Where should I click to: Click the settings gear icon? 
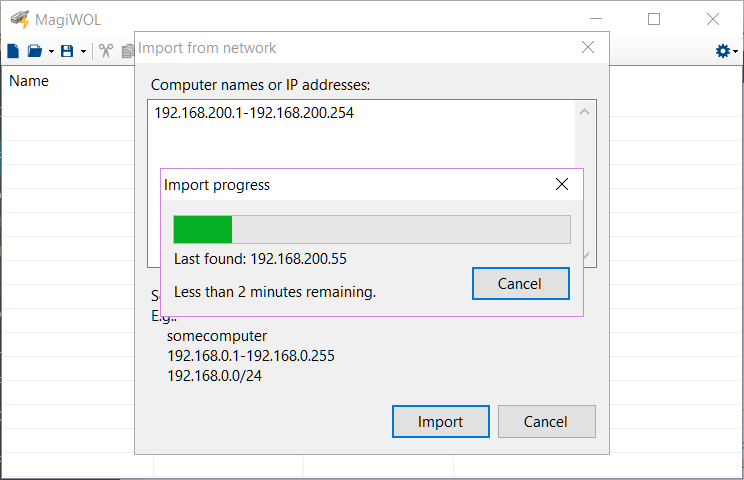point(722,51)
